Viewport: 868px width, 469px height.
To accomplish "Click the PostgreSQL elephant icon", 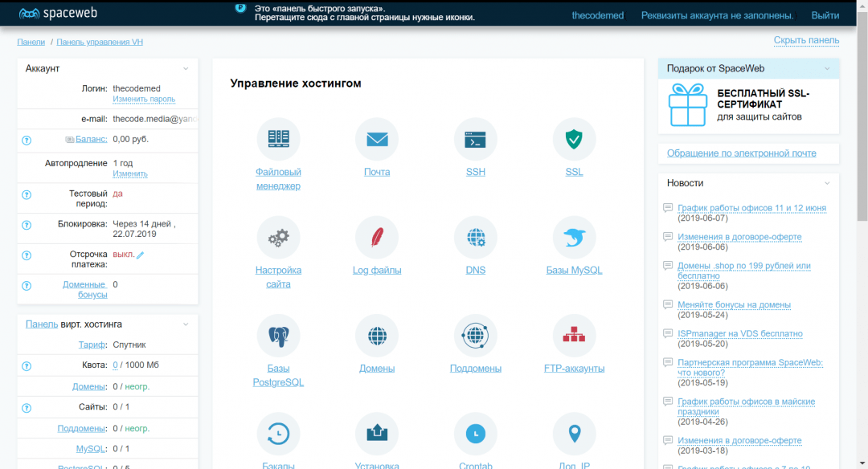I will tap(278, 336).
